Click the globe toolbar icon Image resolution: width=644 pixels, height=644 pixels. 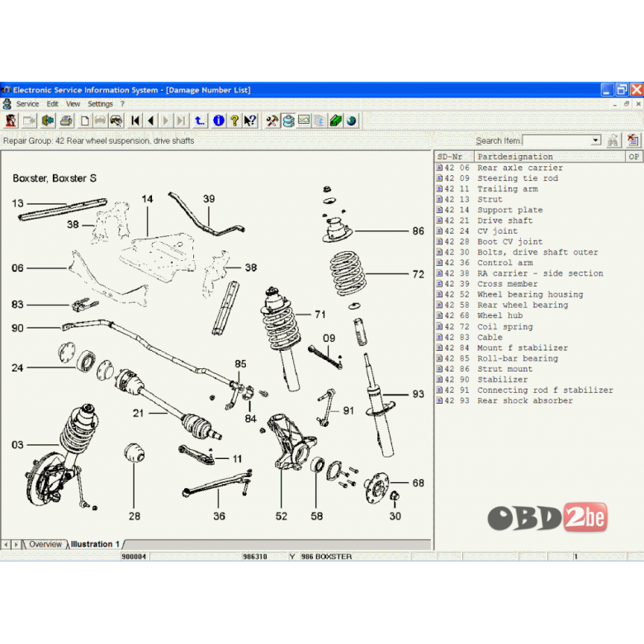pos(352,121)
